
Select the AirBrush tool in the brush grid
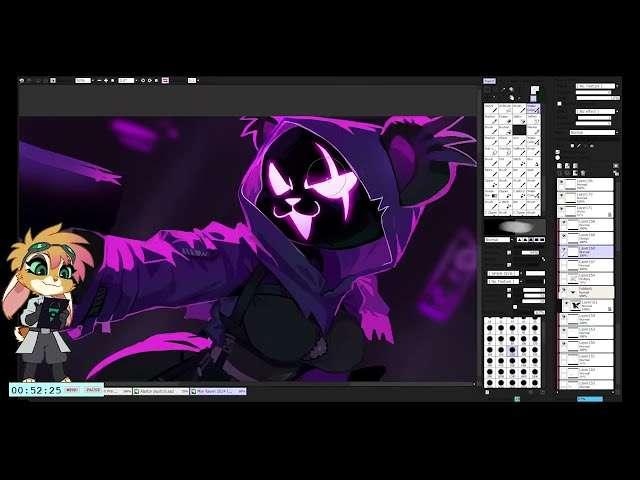[504, 109]
